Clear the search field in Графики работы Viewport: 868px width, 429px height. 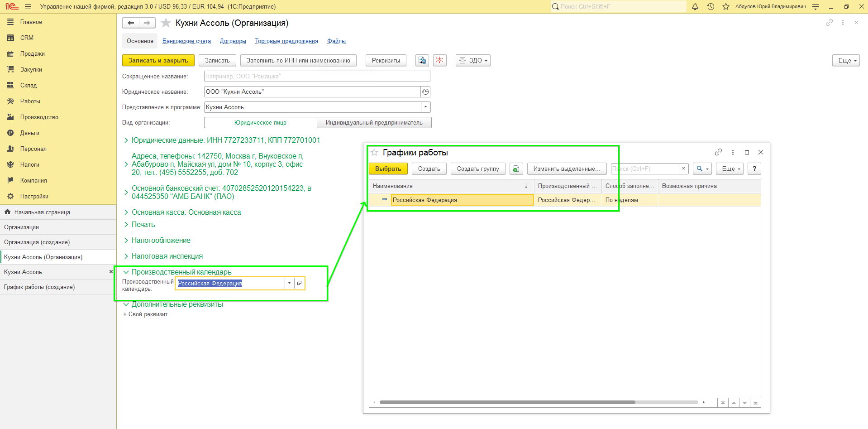684,169
